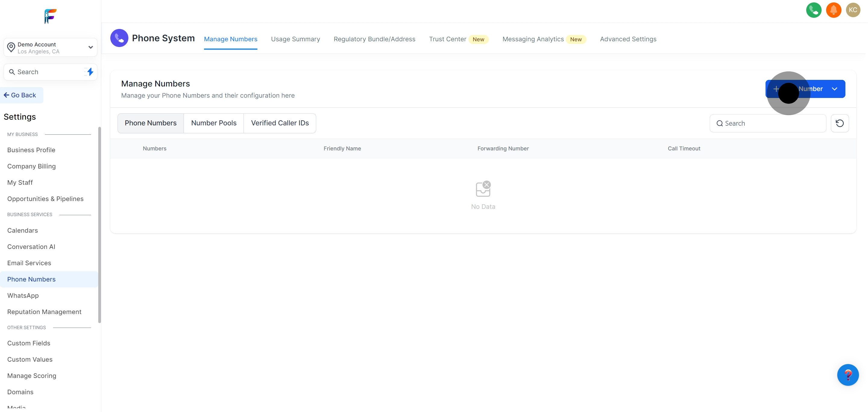The image size is (868, 412).
Task: Go to Business Profile settings
Action: pyautogui.click(x=31, y=150)
